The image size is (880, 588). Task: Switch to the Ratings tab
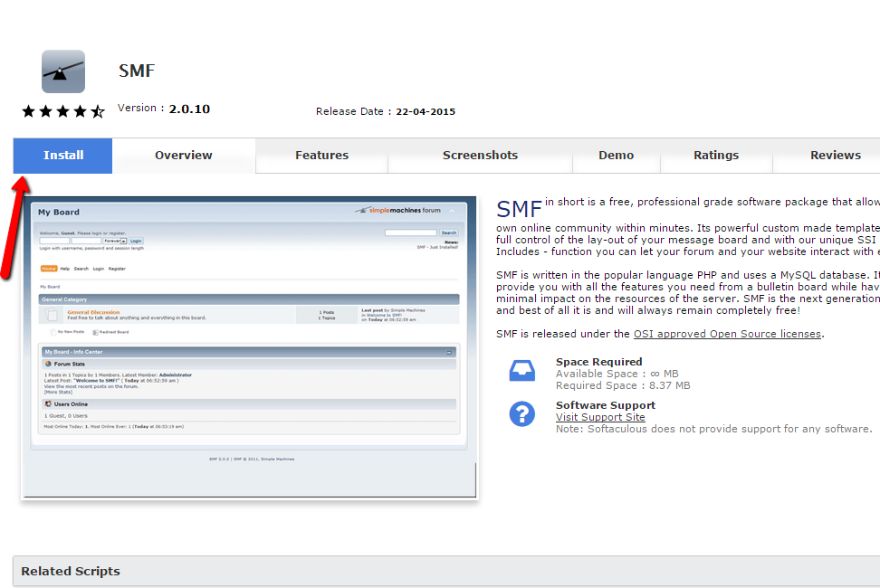[x=716, y=155]
